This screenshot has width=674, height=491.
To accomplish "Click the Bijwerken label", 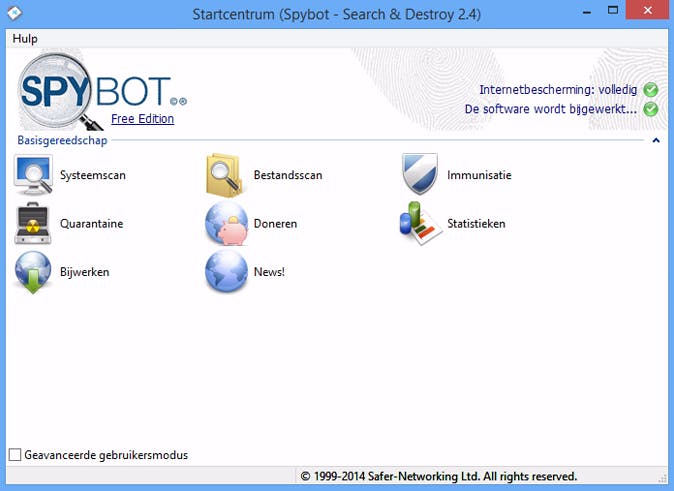I will 85,272.
